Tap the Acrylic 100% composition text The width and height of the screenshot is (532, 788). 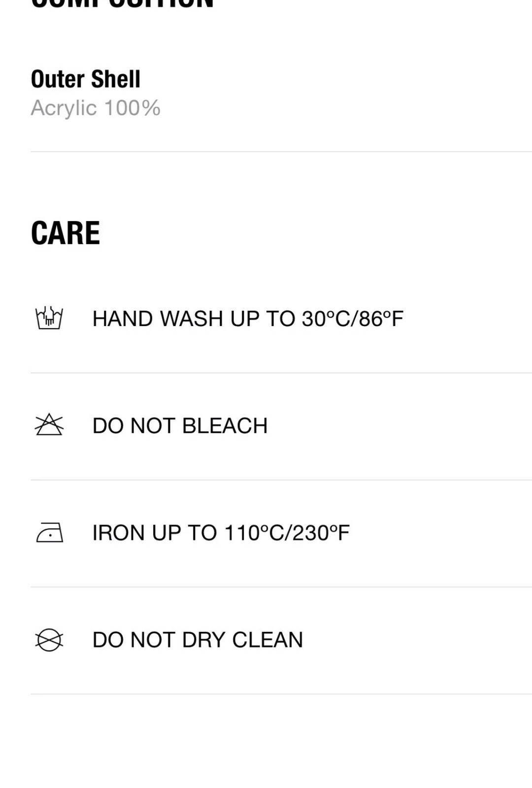pos(96,108)
